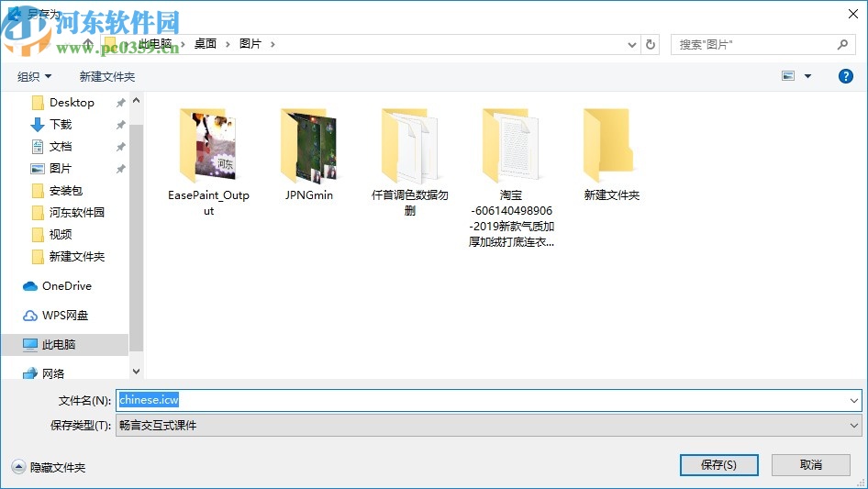
Task: Click the JPNGmin folder name text
Action: (309, 194)
